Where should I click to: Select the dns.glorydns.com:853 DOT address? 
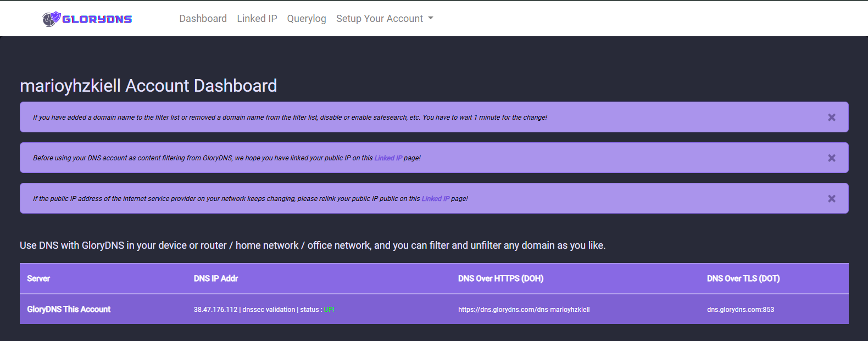click(x=741, y=310)
